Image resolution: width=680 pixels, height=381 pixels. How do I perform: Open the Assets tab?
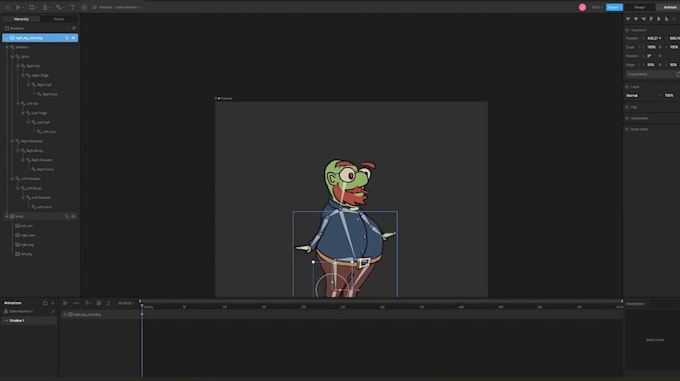click(x=59, y=19)
